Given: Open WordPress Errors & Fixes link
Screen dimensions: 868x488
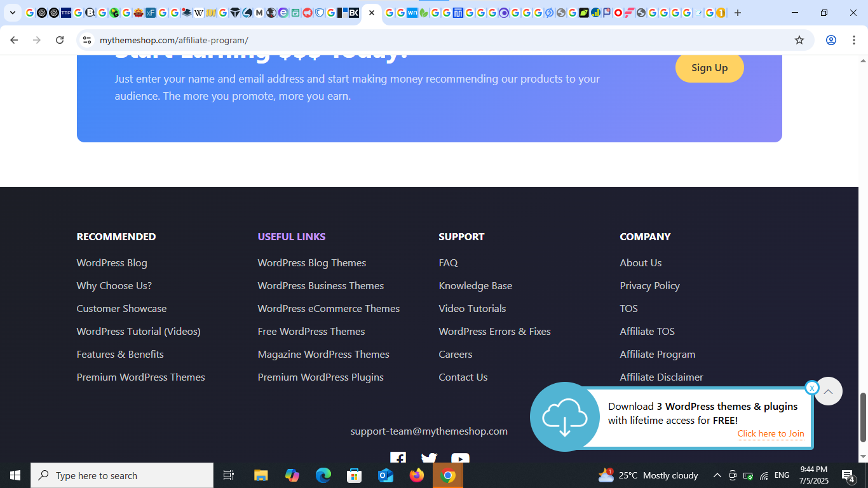Looking at the screenshot, I should click(x=494, y=331).
